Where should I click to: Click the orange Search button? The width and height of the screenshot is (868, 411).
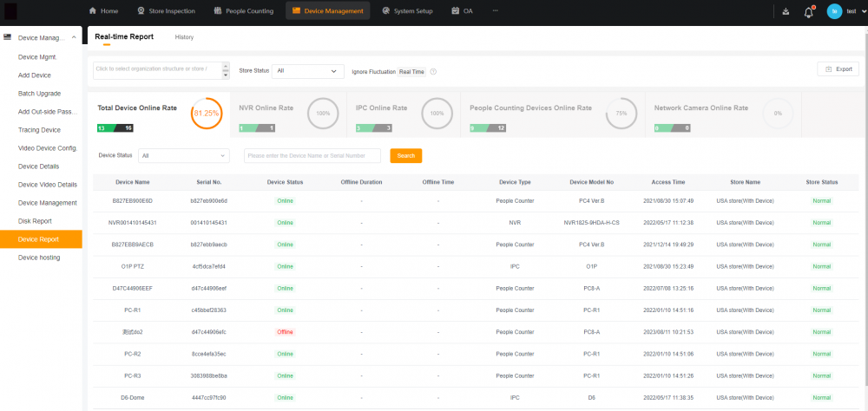[x=405, y=156]
